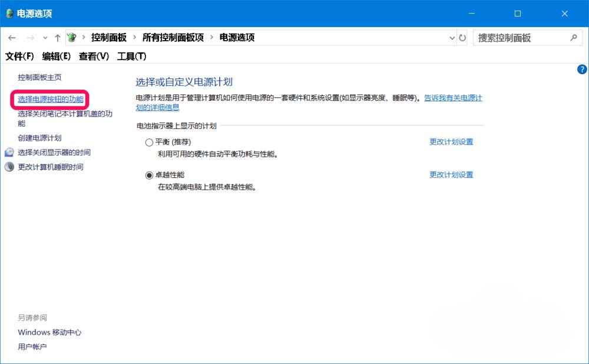Go up one level with the up arrow
This screenshot has height=364, width=589.
point(58,38)
